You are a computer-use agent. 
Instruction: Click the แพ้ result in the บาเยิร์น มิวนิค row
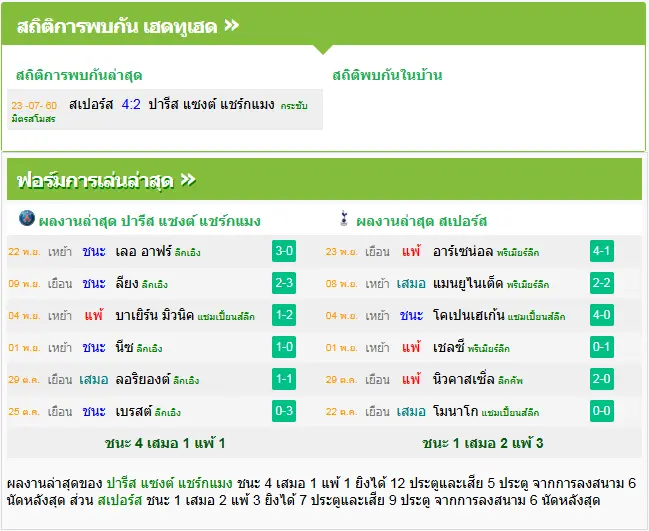click(94, 315)
